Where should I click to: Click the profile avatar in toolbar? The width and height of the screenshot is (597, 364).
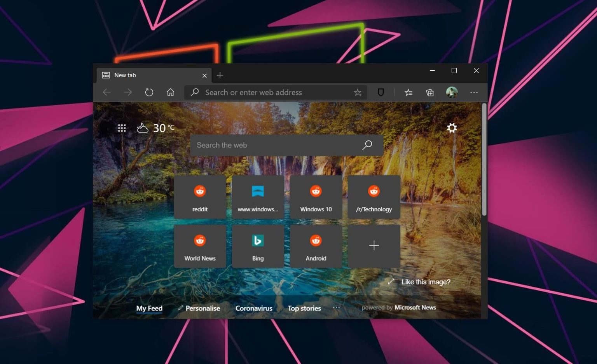coord(452,92)
